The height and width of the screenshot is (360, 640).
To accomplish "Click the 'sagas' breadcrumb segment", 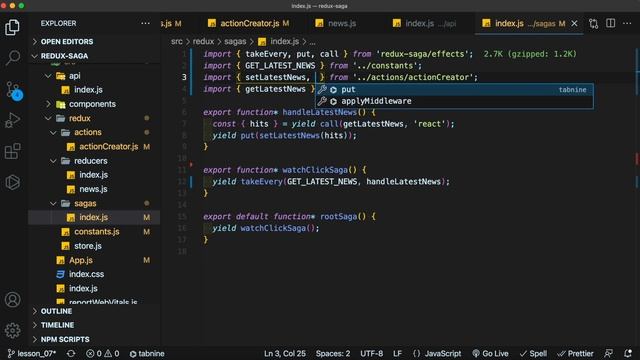I will point(235,42).
